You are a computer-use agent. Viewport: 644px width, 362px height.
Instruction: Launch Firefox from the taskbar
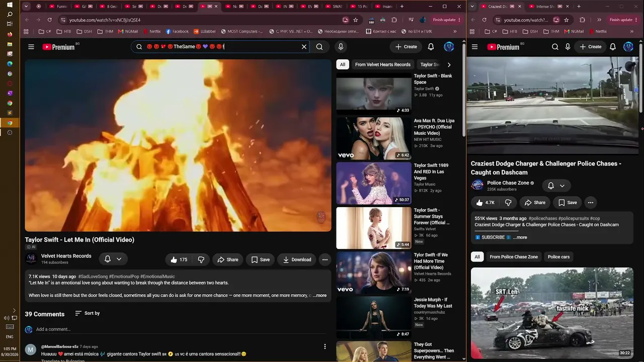(x=10, y=35)
